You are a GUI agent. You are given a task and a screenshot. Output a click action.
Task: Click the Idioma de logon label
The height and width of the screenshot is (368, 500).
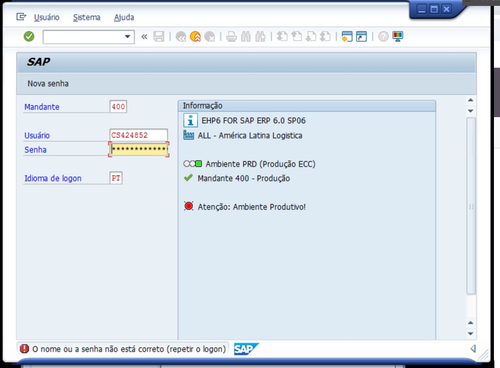[53, 178]
